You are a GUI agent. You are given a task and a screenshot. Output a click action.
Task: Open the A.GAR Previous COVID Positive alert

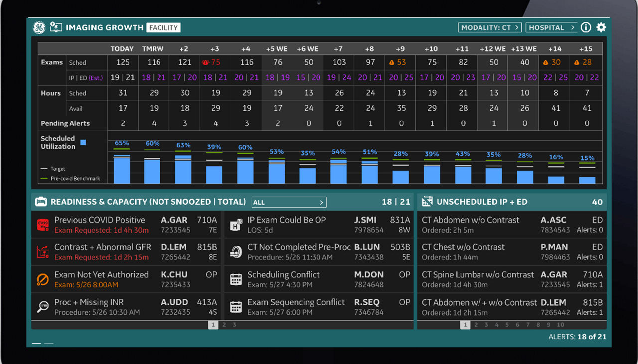click(x=127, y=225)
